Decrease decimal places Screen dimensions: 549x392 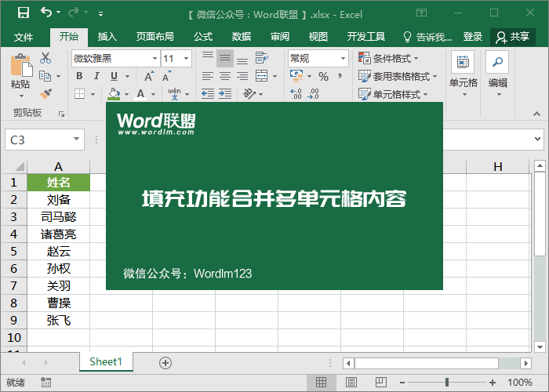coord(314,94)
